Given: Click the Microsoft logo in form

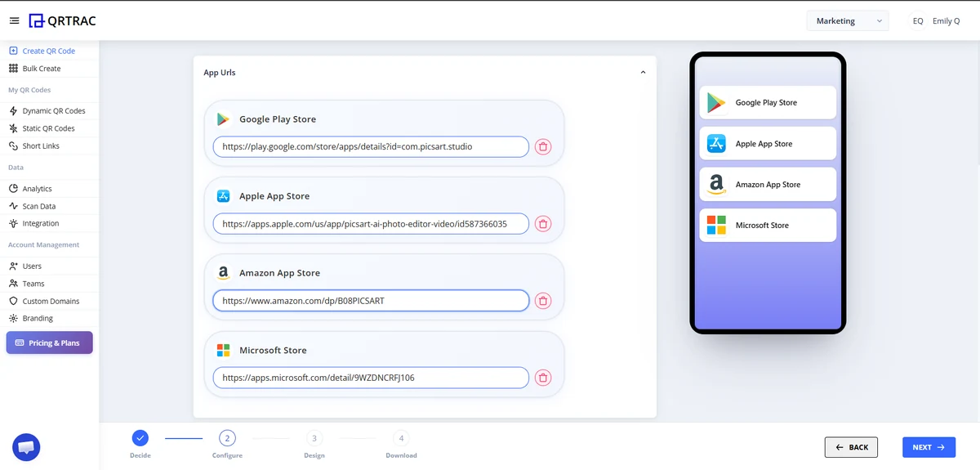Looking at the screenshot, I should (223, 350).
